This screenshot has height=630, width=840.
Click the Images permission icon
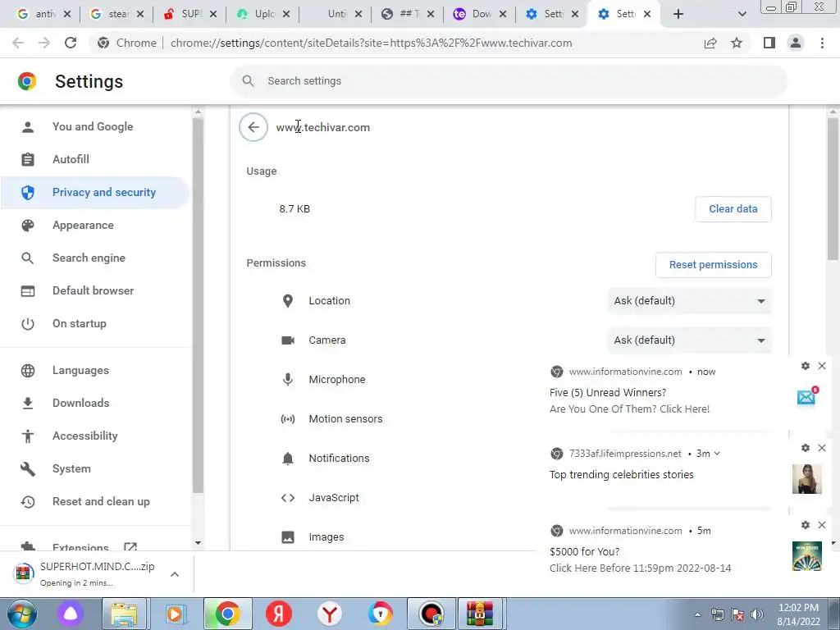click(288, 536)
